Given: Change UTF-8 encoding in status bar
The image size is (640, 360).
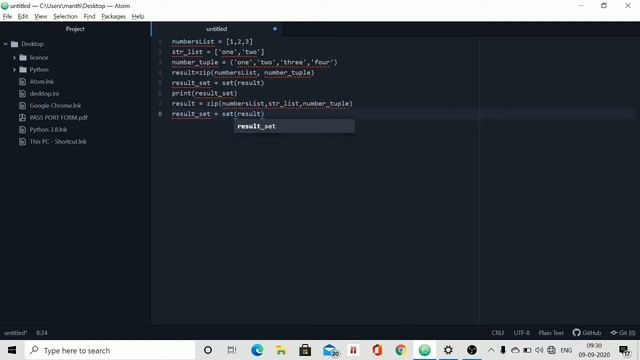Looking at the screenshot, I should coord(522,333).
